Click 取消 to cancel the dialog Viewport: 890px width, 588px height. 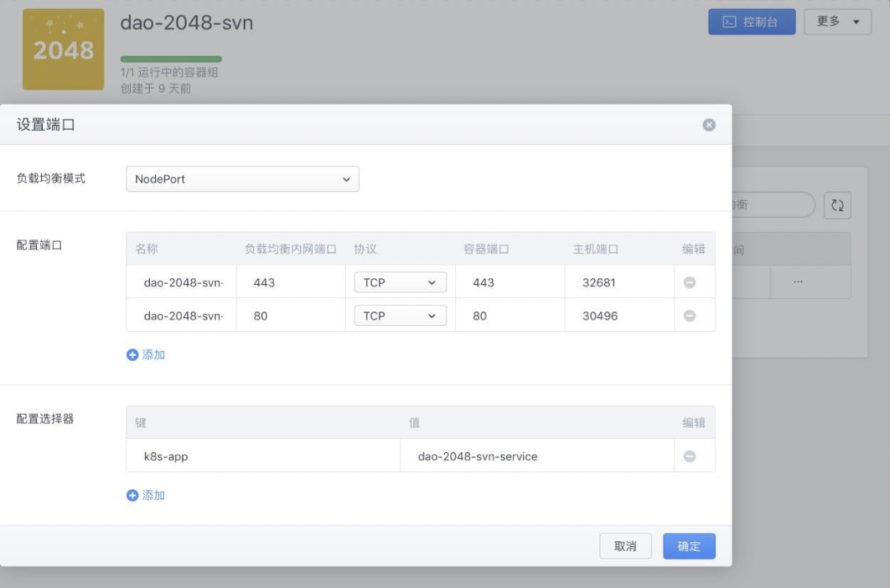pyautogui.click(x=625, y=546)
